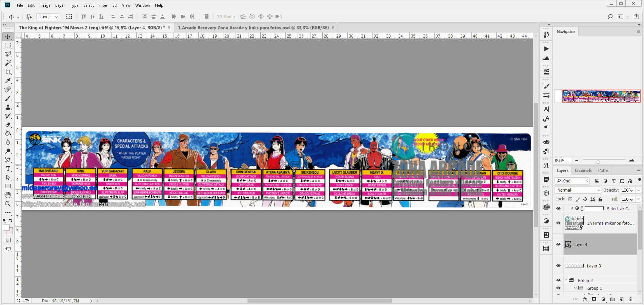Viewport: 644px width, 305px height.
Task: Open the Filter menu
Action: coord(103,5)
